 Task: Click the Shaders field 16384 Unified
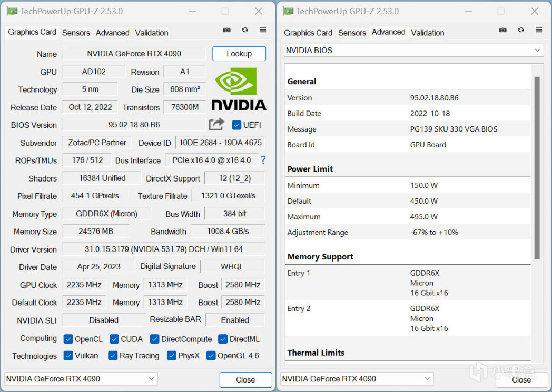[x=102, y=178]
